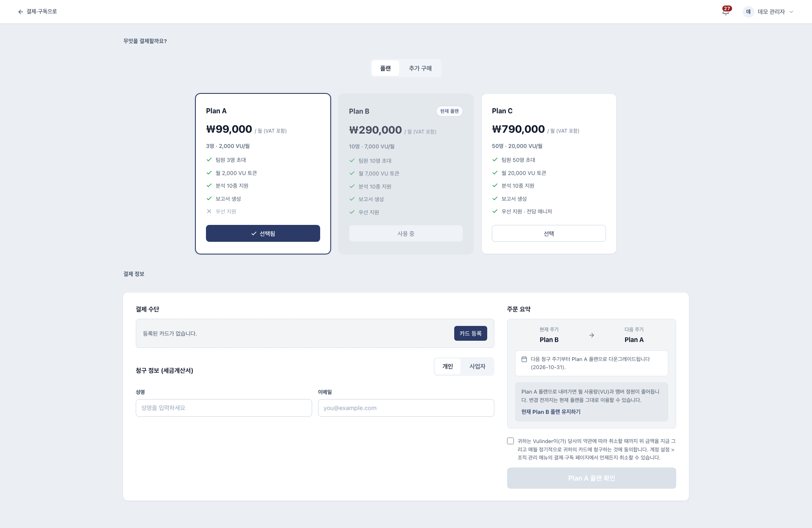The height and width of the screenshot is (528, 812).
Task: Click the ₩790,000 price text
Action: 518,129
